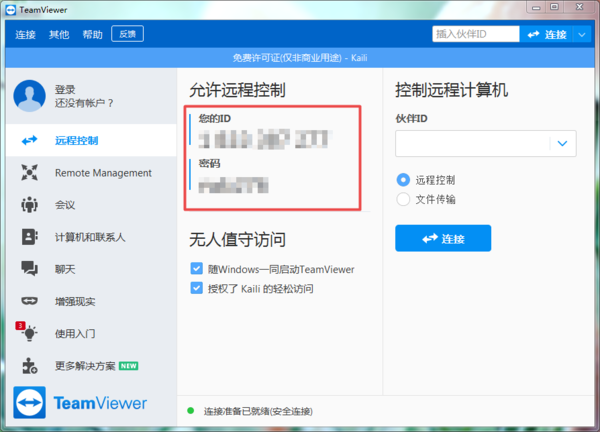Screen dimensions: 600x432
Task: Open 计算机和联系人 contacts icon
Action: click(29, 237)
